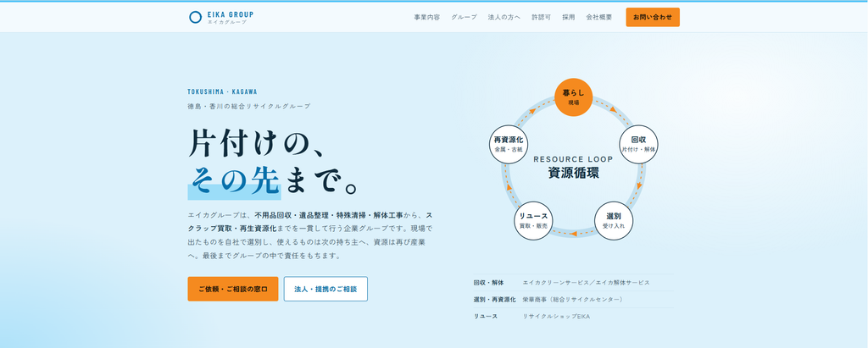Click the 資源循環 center label

click(574, 173)
